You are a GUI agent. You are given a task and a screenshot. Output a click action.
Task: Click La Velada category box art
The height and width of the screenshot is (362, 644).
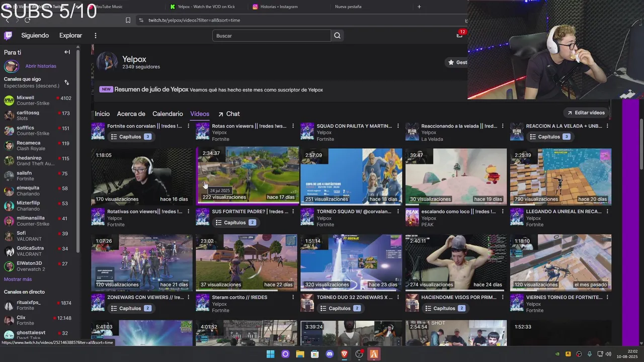tap(412, 131)
